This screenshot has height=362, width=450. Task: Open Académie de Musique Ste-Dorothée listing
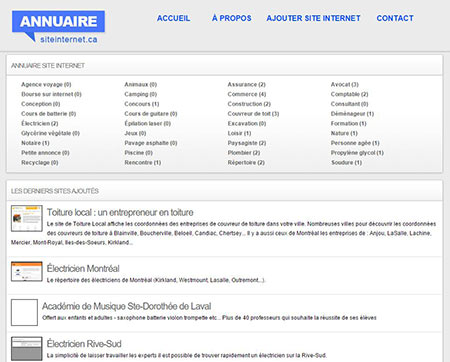(x=127, y=306)
